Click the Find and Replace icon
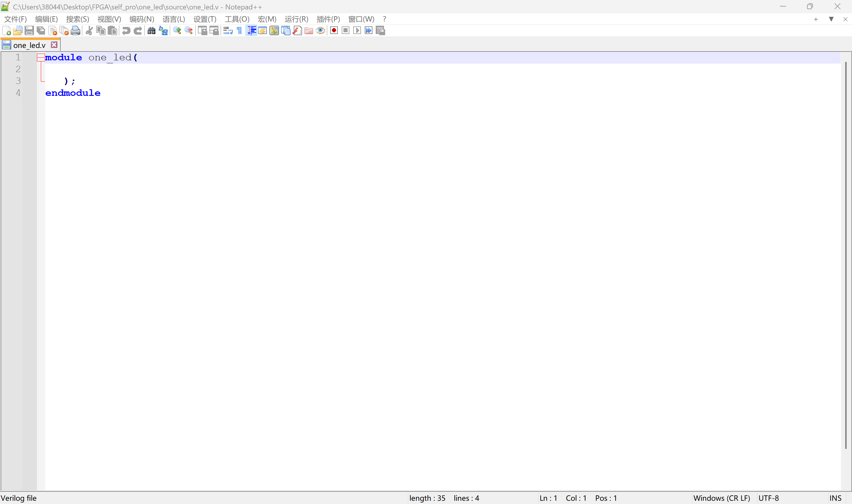 point(163,31)
